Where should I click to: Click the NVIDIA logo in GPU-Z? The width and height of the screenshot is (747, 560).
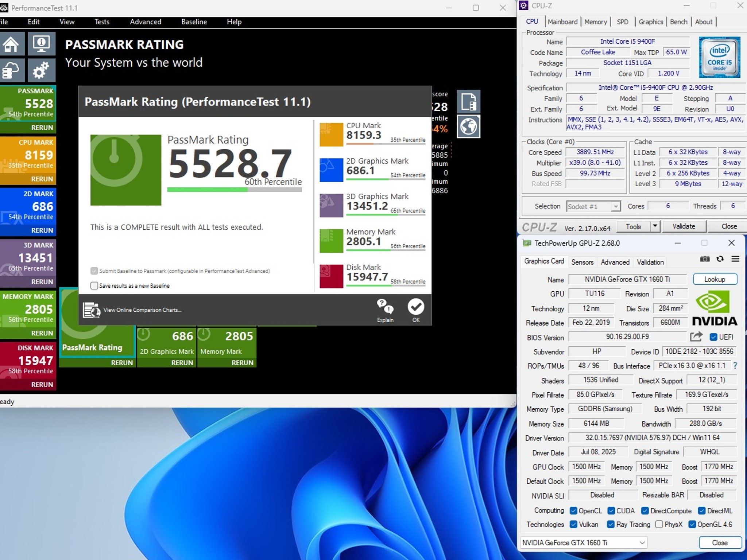(x=715, y=308)
